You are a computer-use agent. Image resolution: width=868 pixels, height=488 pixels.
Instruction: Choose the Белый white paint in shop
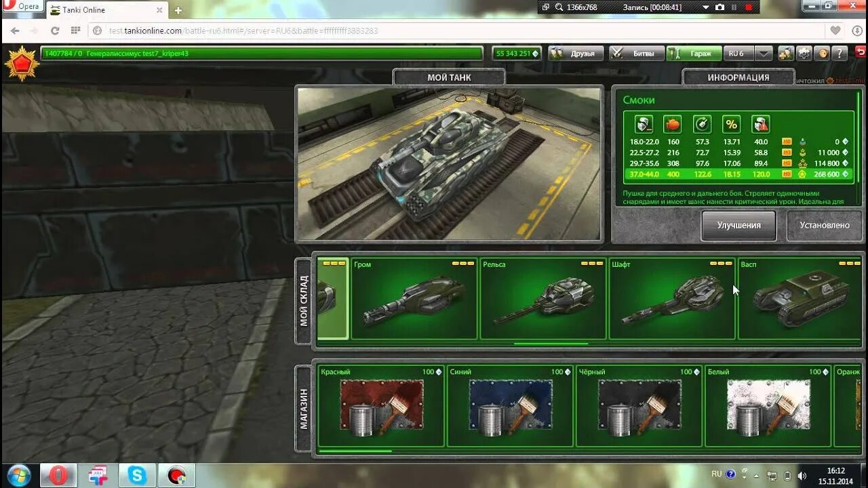coord(768,406)
